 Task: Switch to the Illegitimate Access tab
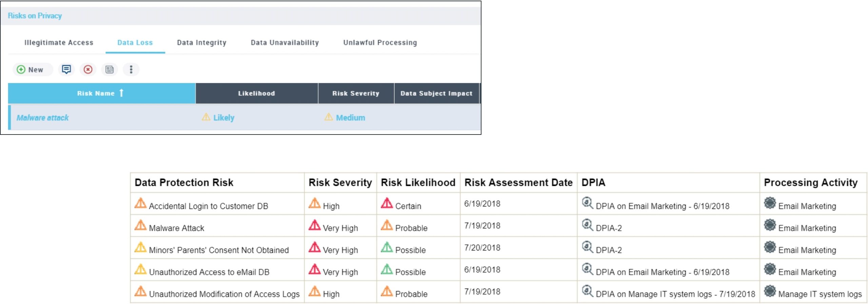coord(59,43)
